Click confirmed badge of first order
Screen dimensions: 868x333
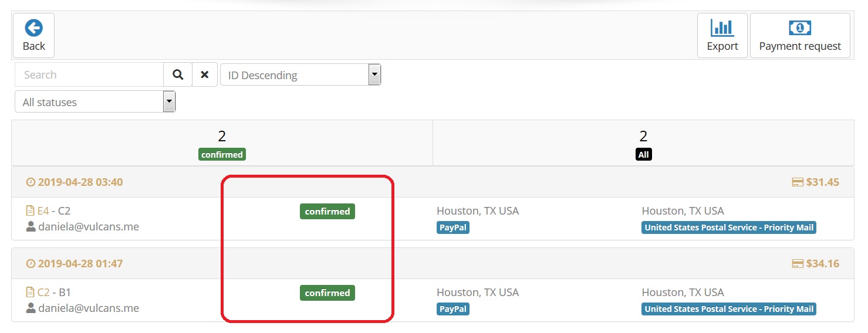(327, 212)
